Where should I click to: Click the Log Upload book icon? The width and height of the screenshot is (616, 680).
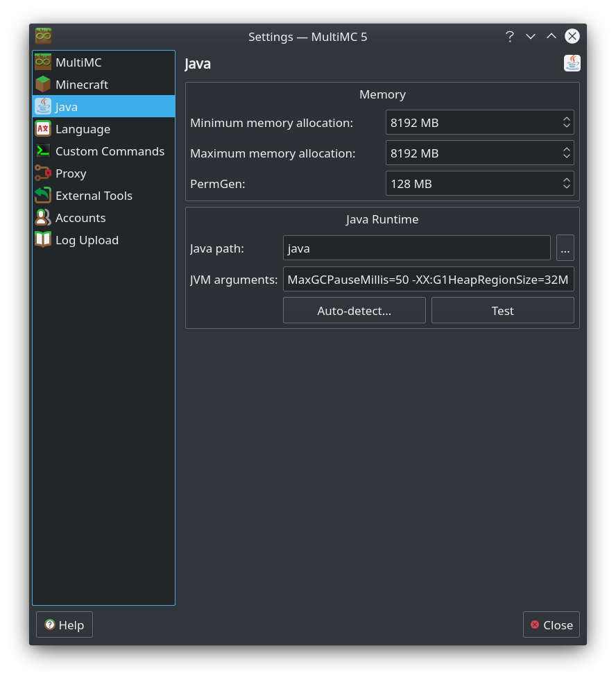(43, 239)
